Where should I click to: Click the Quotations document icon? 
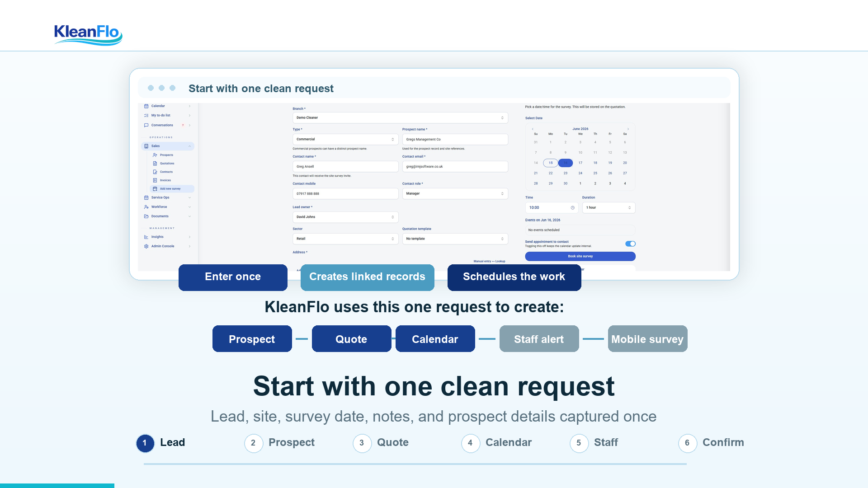pyautogui.click(x=155, y=164)
